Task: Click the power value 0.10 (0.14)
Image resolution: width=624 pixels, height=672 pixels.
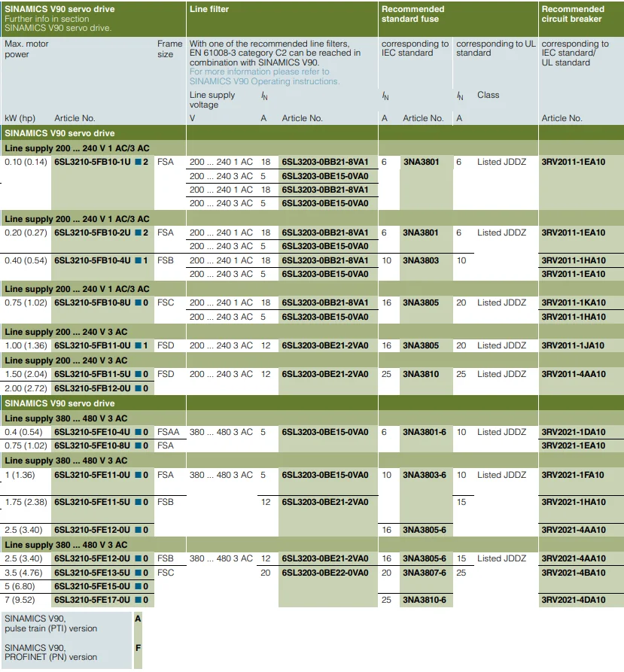Action: (26, 162)
